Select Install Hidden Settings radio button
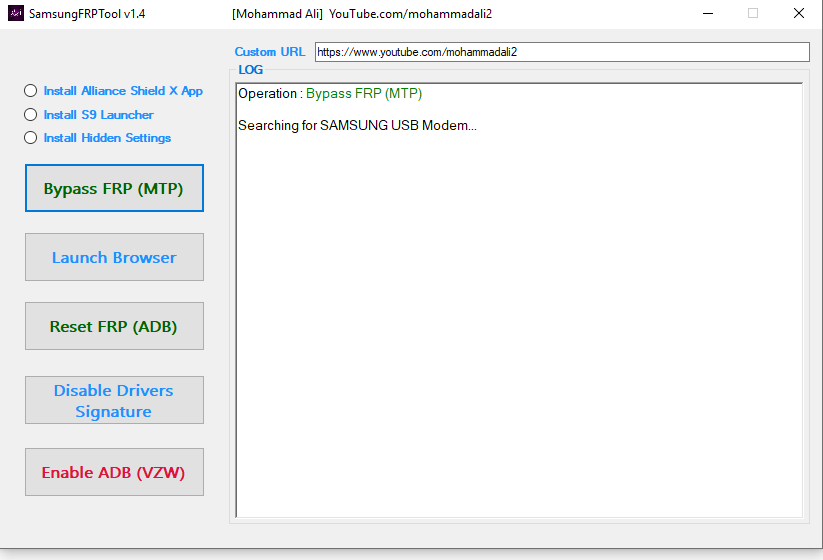The image size is (823, 560). point(30,138)
